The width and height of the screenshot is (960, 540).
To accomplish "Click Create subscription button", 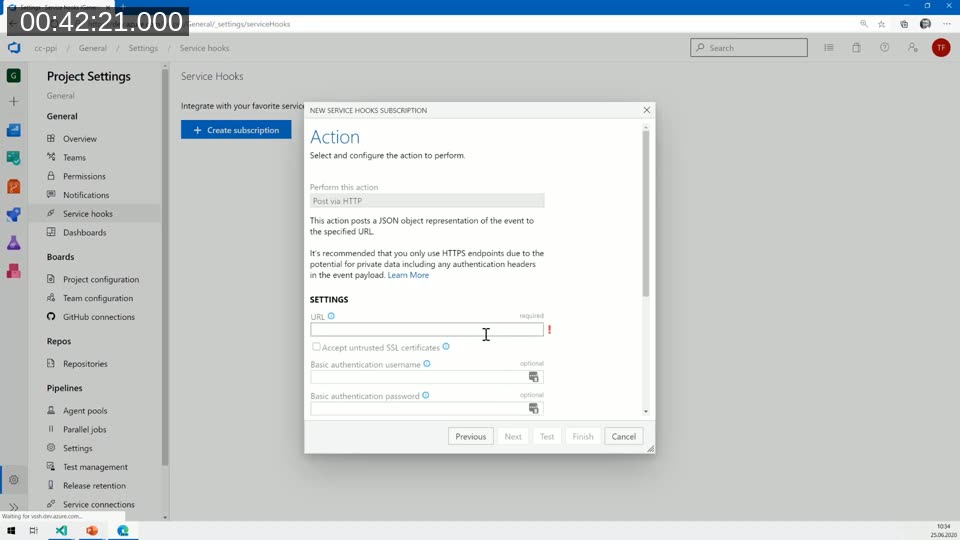I will coord(236,130).
